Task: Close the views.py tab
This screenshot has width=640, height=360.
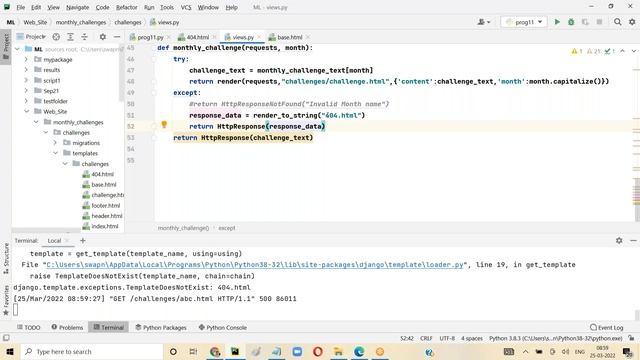Action: (x=259, y=37)
